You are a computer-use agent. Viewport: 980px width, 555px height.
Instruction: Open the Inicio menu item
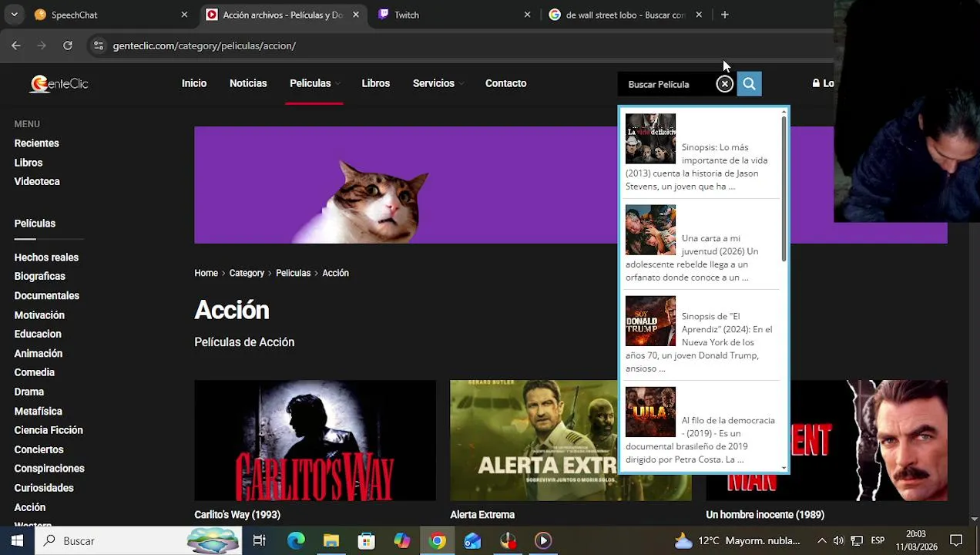(x=194, y=83)
